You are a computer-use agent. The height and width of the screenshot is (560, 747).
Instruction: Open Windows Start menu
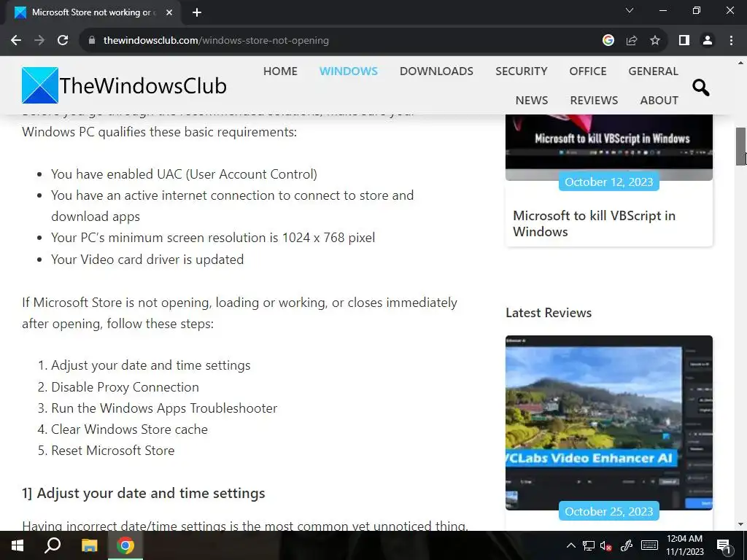(18, 545)
